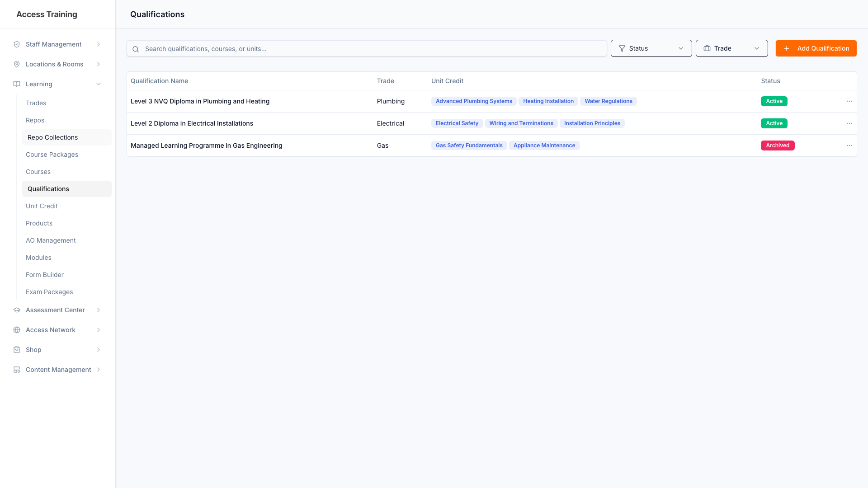
Task: Click the Shop bag icon
Action: pos(17,350)
